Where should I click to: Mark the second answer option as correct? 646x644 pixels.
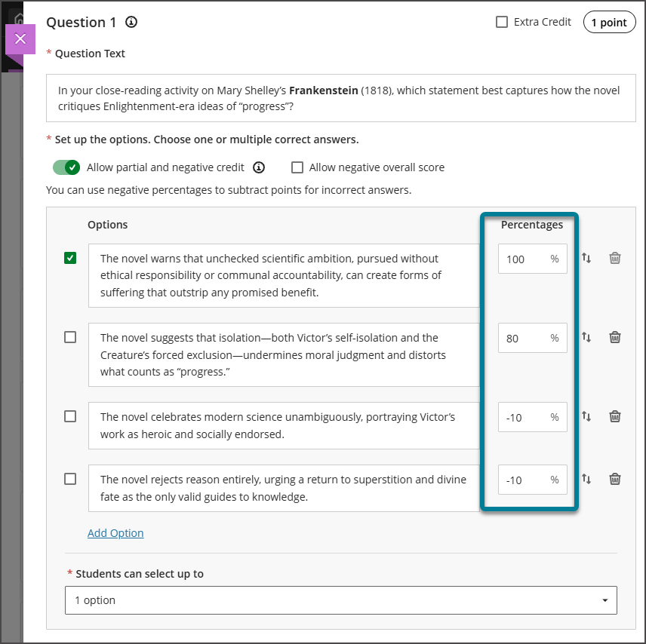point(70,337)
